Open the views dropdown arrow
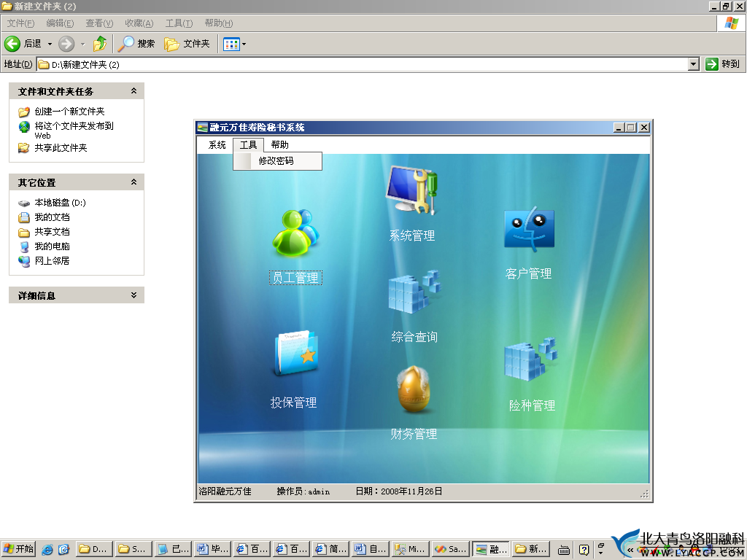 (244, 44)
